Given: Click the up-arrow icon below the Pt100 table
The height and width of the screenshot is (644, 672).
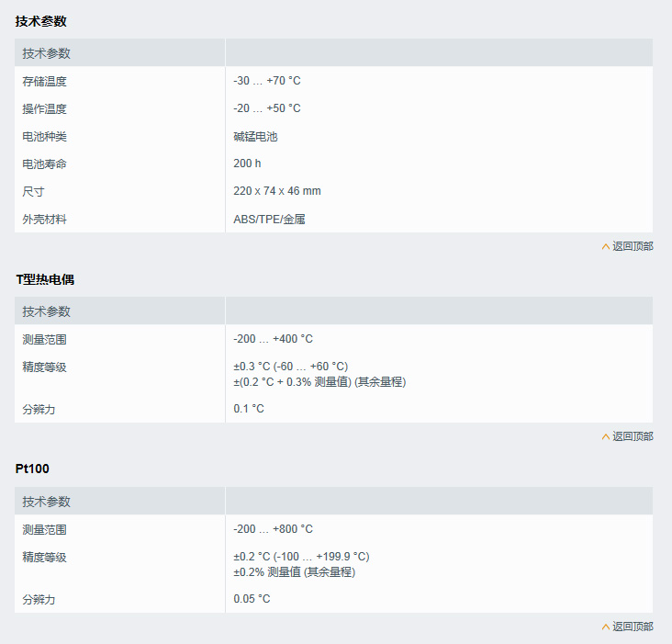Looking at the screenshot, I should tap(605, 627).
